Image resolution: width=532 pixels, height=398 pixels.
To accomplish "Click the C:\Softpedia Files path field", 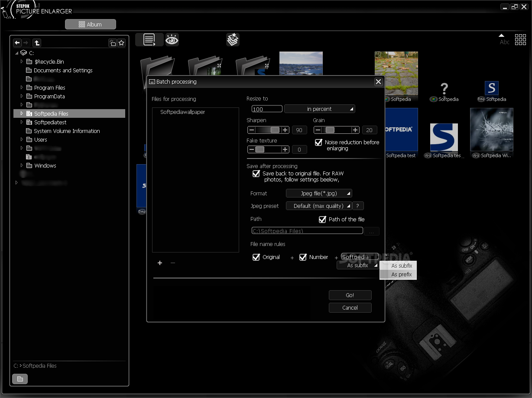I will coord(307,231).
